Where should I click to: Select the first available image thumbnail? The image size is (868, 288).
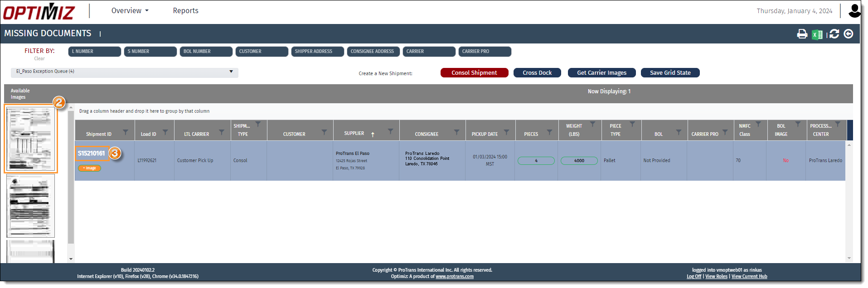31,139
